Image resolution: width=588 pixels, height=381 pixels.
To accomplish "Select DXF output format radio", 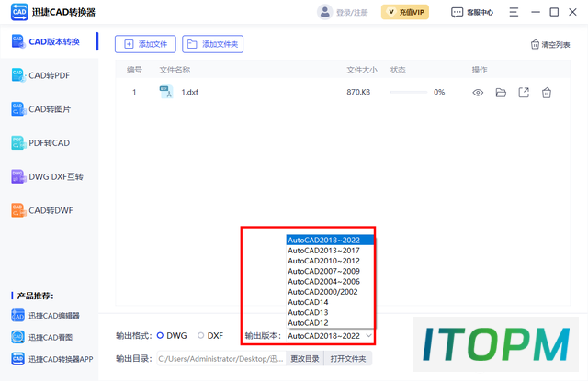I will pos(201,336).
